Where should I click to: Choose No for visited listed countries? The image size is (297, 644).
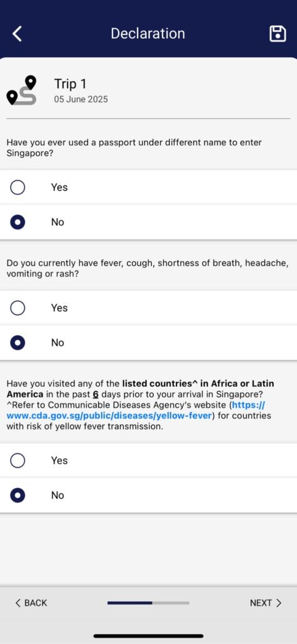point(148,496)
